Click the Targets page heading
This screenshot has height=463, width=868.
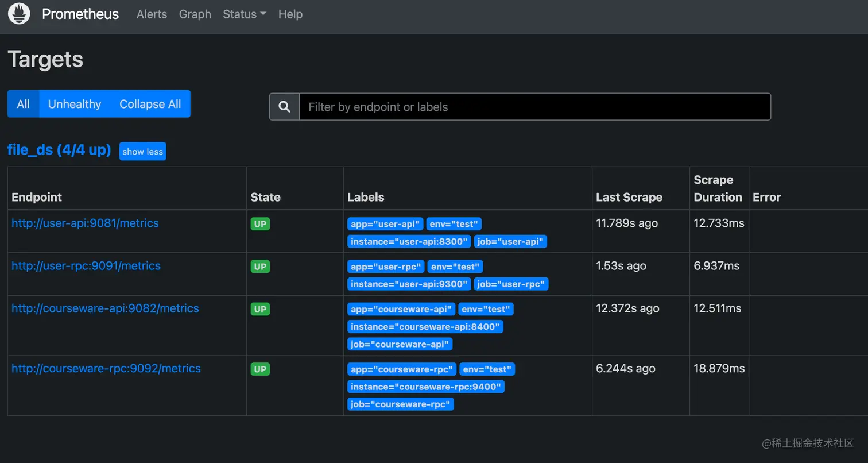[45, 59]
